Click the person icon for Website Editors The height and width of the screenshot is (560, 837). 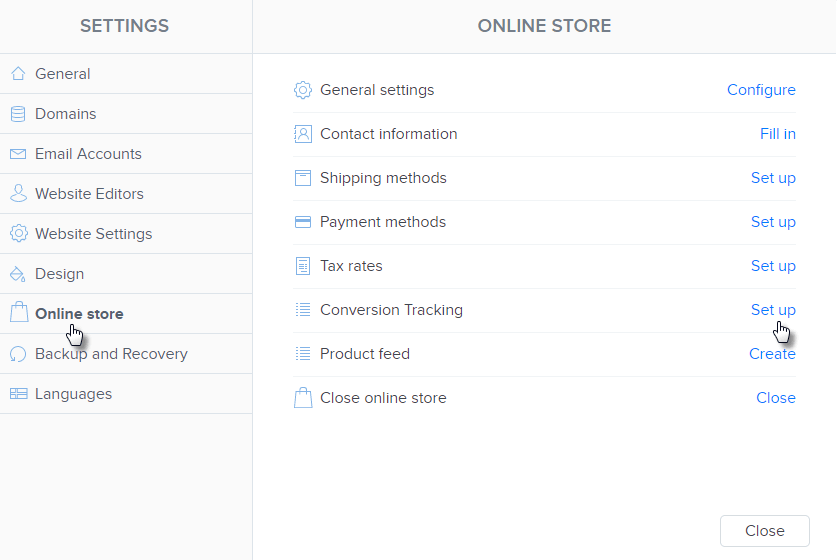pyautogui.click(x=18, y=194)
